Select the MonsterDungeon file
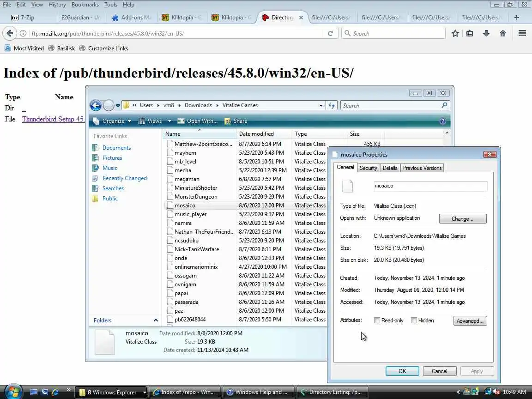The height and width of the screenshot is (399, 532). pyautogui.click(x=196, y=197)
